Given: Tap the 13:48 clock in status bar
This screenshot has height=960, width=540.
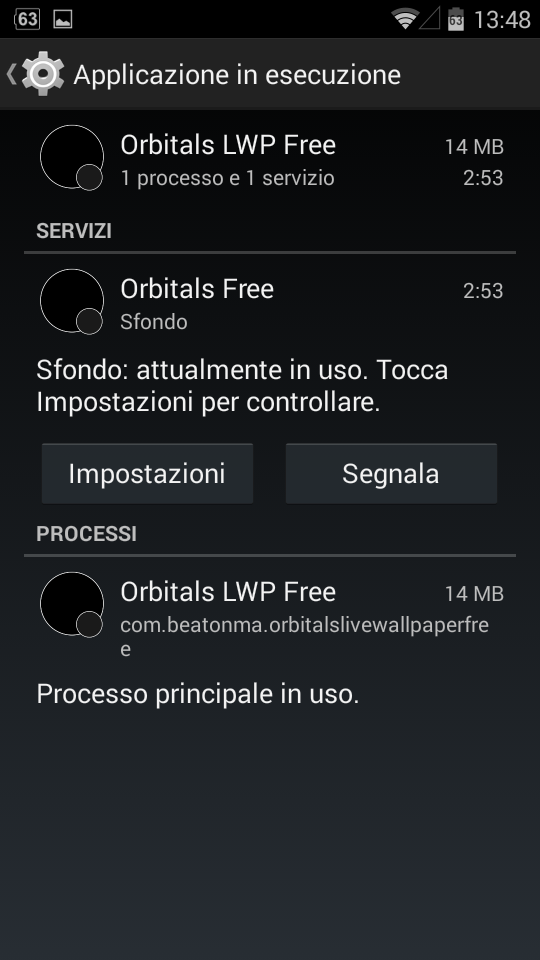Looking at the screenshot, I should (502, 20).
